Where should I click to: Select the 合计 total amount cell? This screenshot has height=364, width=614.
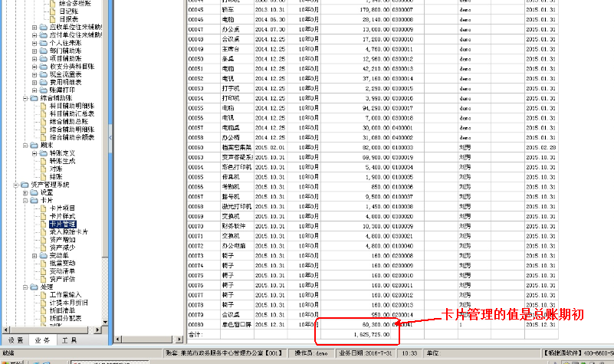click(356, 334)
